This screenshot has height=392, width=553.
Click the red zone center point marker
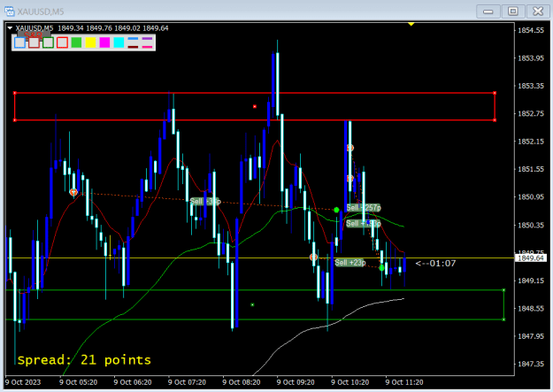click(x=255, y=106)
